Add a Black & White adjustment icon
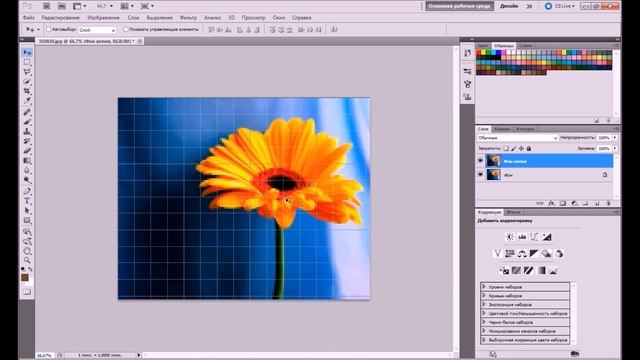This screenshot has height=360, width=640. 534,253
